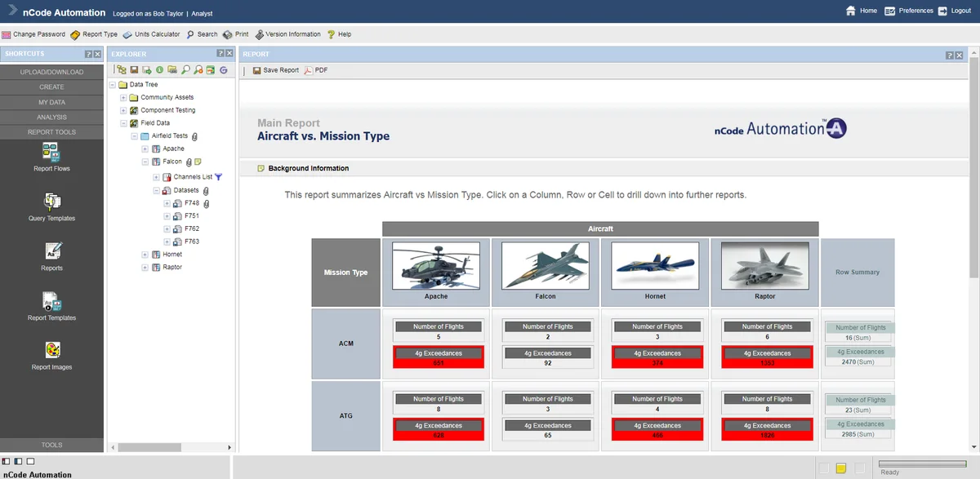Open the Create shortcuts section
The width and height of the screenshot is (980, 479).
[x=51, y=86]
